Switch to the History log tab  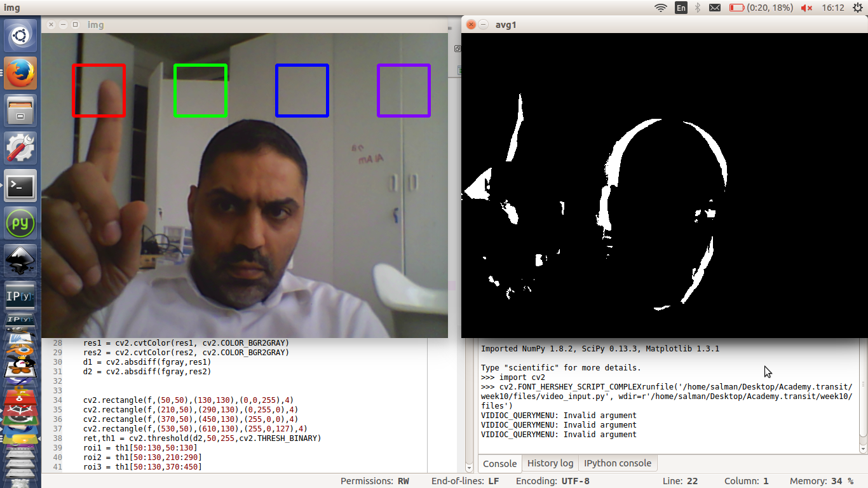[x=550, y=463]
